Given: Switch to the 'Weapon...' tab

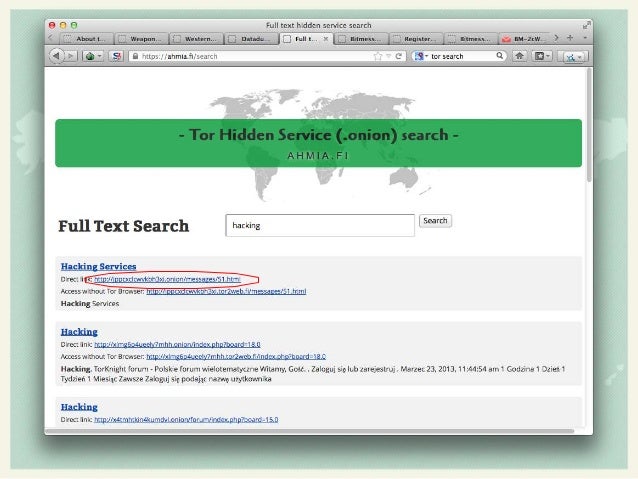Looking at the screenshot, I should pyautogui.click(x=141, y=39).
